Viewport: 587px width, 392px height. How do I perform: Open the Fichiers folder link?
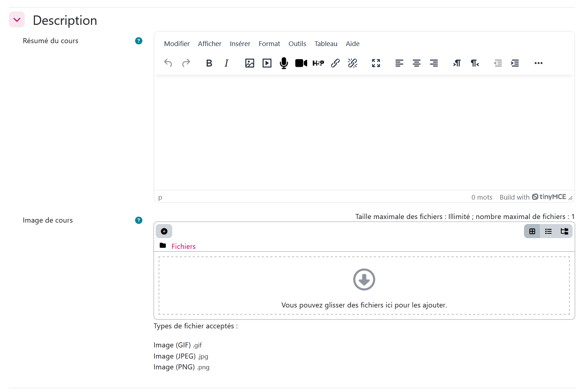(x=183, y=246)
